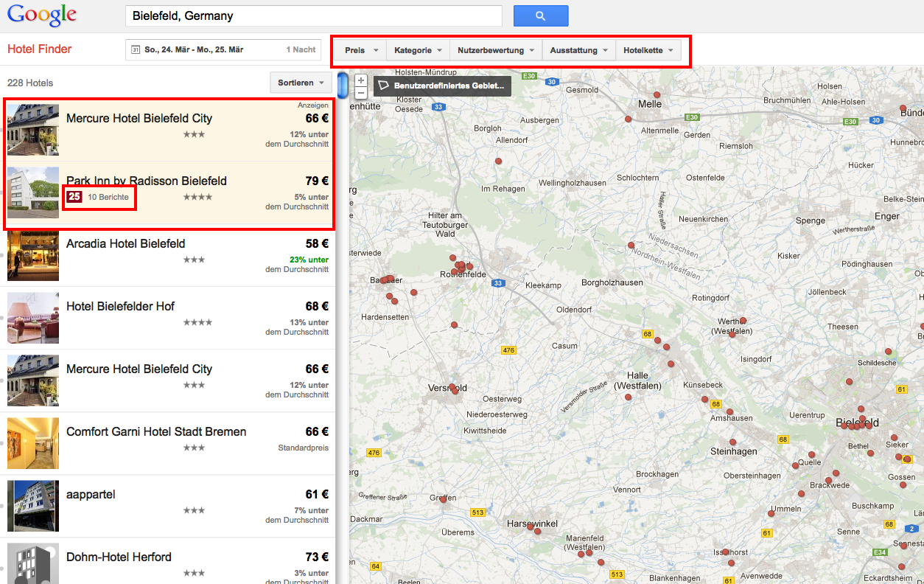924x584 pixels.
Task: Open the Sortieren dropdown
Action: point(301,83)
